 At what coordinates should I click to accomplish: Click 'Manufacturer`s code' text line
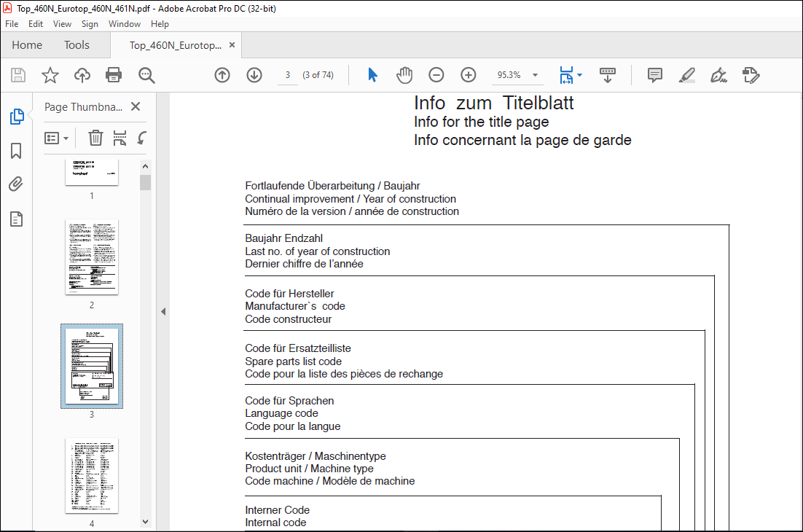[x=295, y=306]
